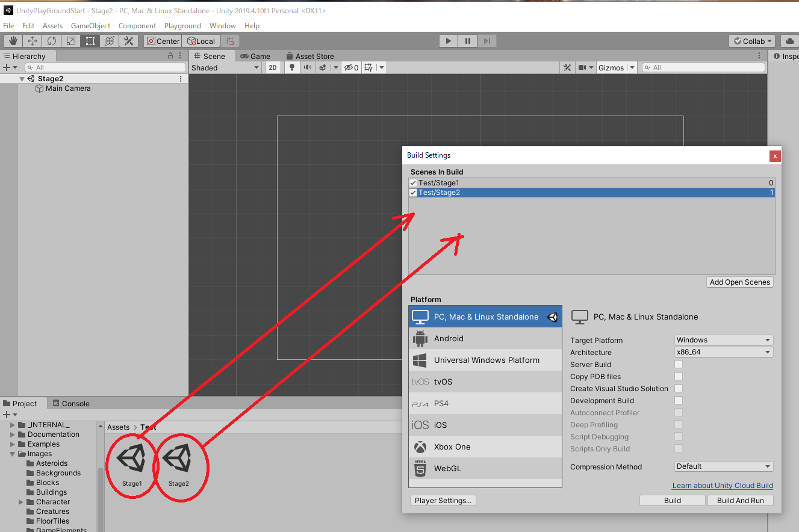Select the Stage1 scene asset
The height and width of the screenshot is (532, 799).
(132, 465)
